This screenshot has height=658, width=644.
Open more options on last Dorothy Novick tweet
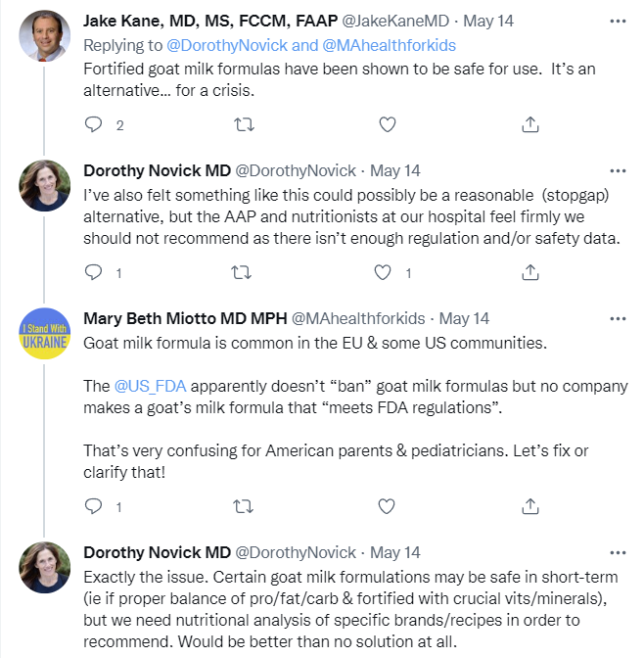pyautogui.click(x=618, y=552)
